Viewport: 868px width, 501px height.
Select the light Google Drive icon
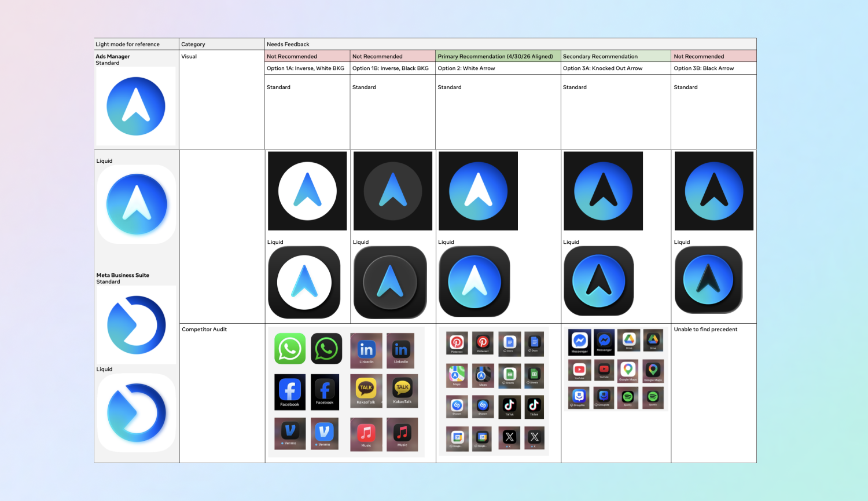629,341
